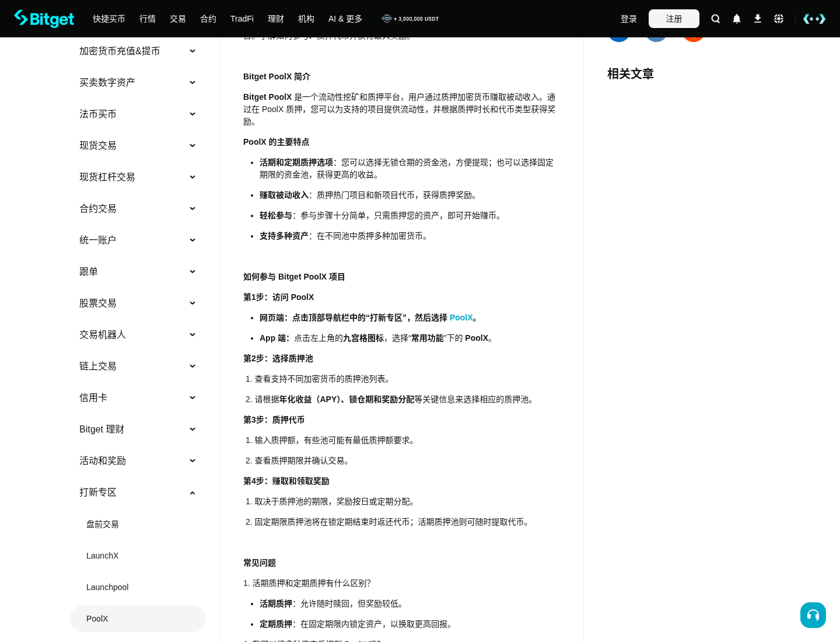
Task: Click 登录 login link
Action: coord(629,19)
